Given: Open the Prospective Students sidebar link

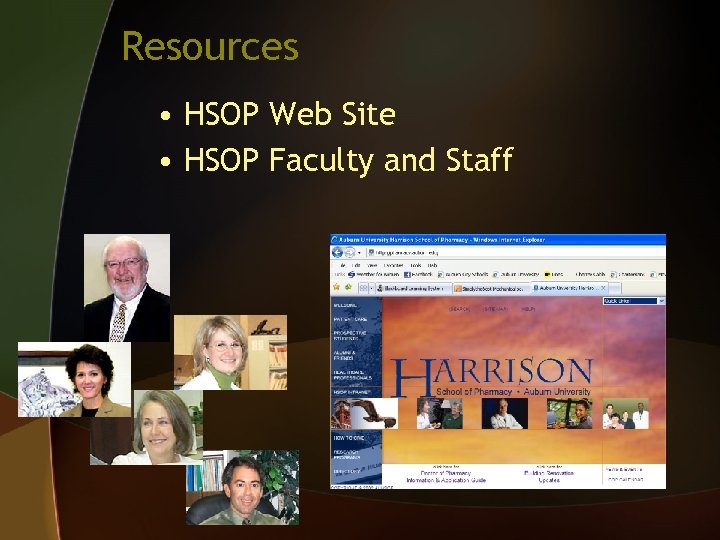Looking at the screenshot, I should pyautogui.click(x=349, y=336).
